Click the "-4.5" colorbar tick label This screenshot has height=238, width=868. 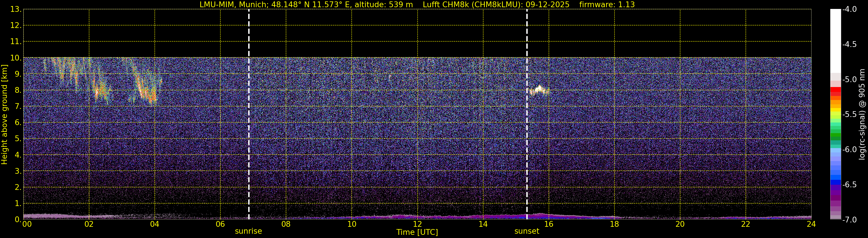(850, 44)
